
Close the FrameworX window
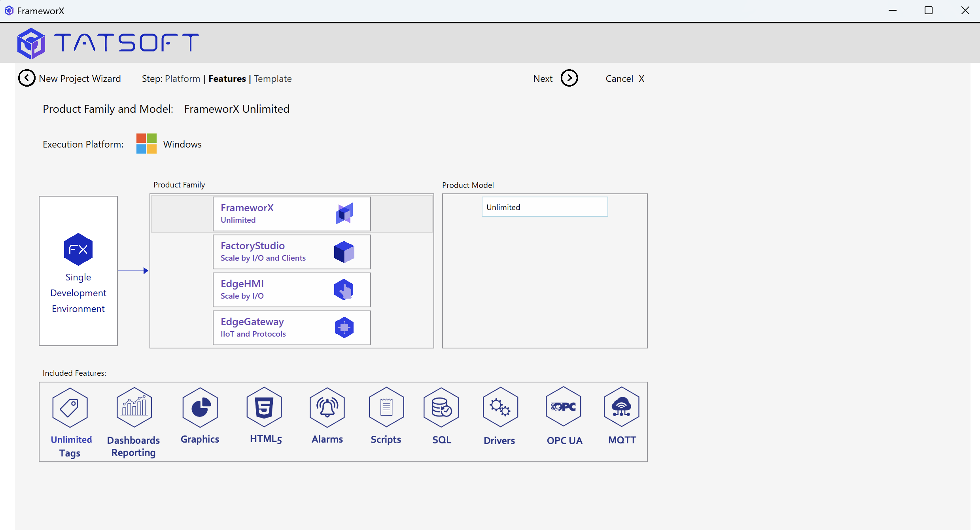pyautogui.click(x=965, y=11)
